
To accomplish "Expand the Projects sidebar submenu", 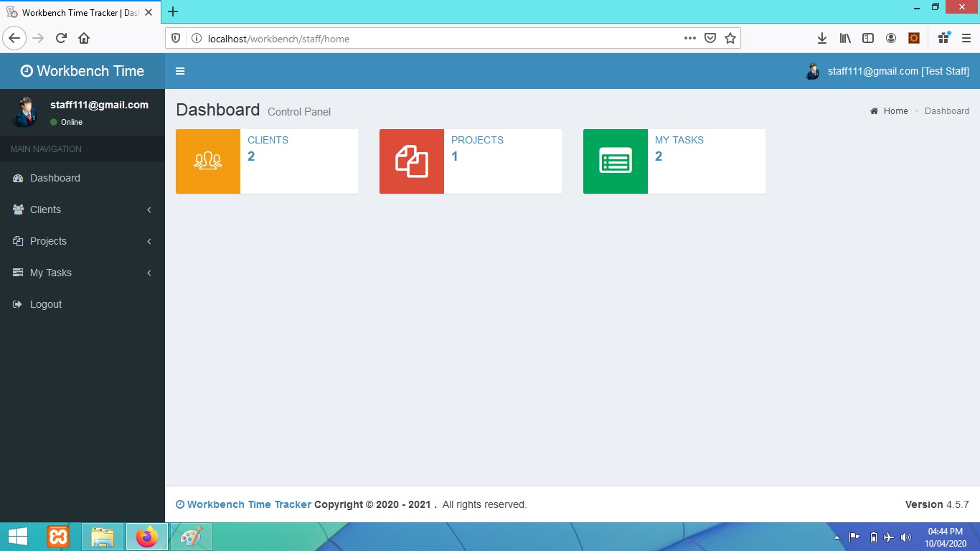I will tap(149, 241).
